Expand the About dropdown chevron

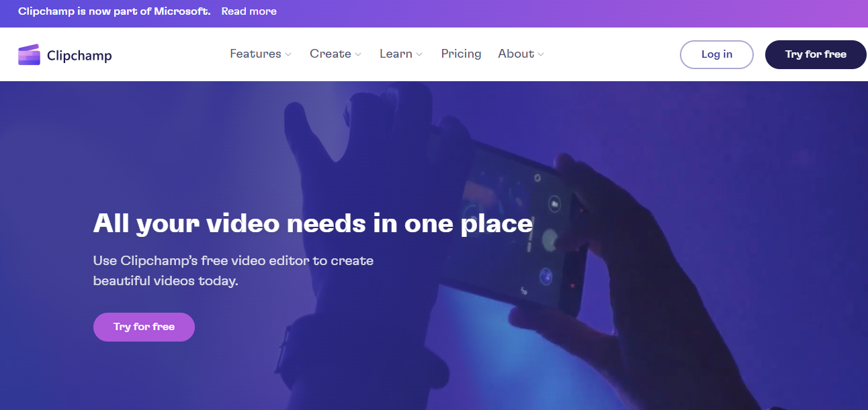click(541, 55)
